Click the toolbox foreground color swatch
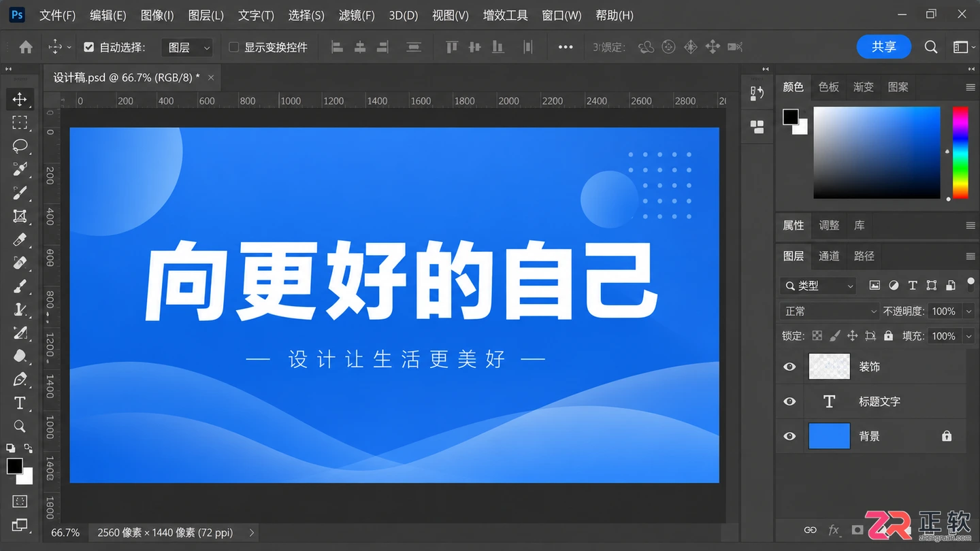Screen dimensions: 980x551 15,466
